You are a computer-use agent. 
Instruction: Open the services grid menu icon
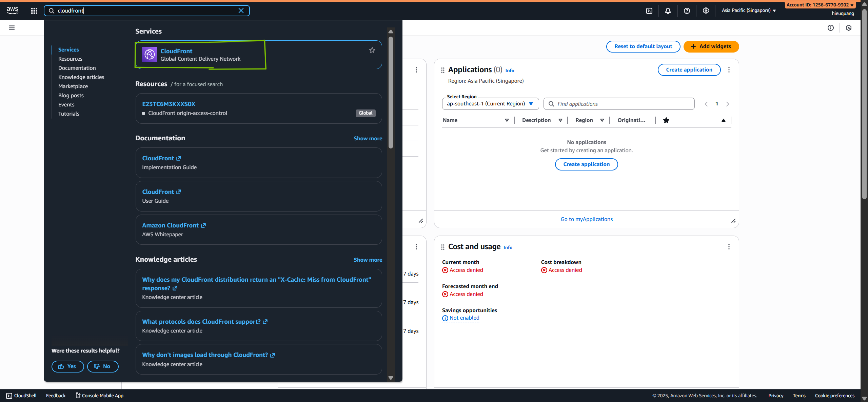[34, 11]
